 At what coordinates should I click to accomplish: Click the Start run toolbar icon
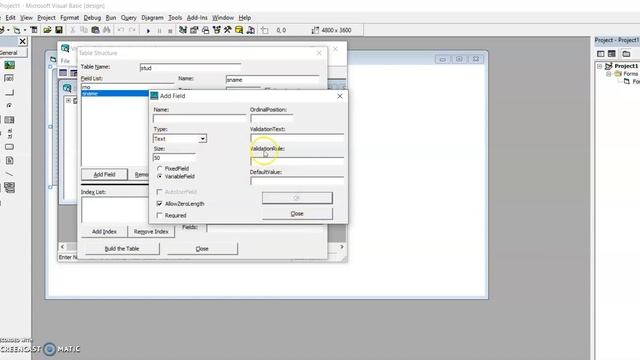point(148,30)
